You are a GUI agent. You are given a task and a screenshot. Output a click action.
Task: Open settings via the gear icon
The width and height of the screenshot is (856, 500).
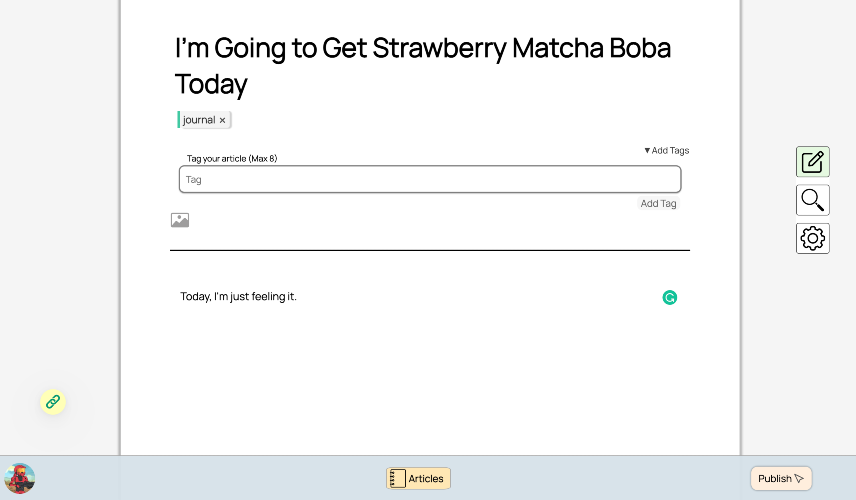pyautogui.click(x=812, y=238)
